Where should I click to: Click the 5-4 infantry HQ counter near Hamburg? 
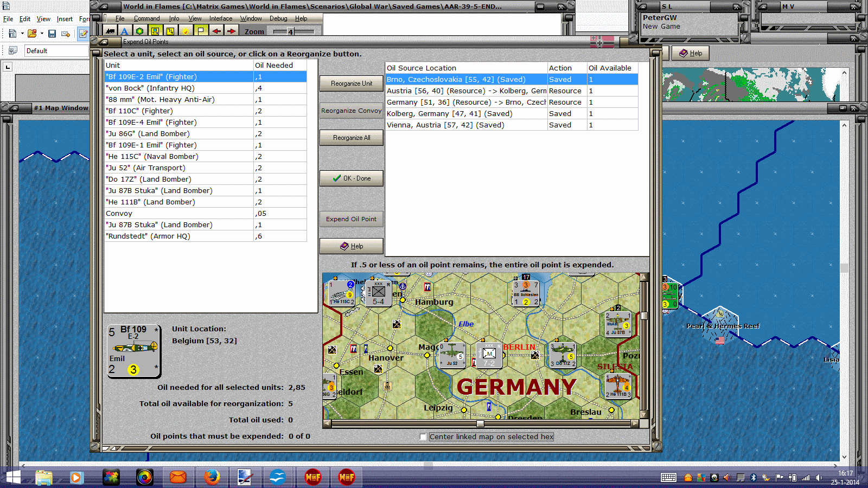[378, 293]
